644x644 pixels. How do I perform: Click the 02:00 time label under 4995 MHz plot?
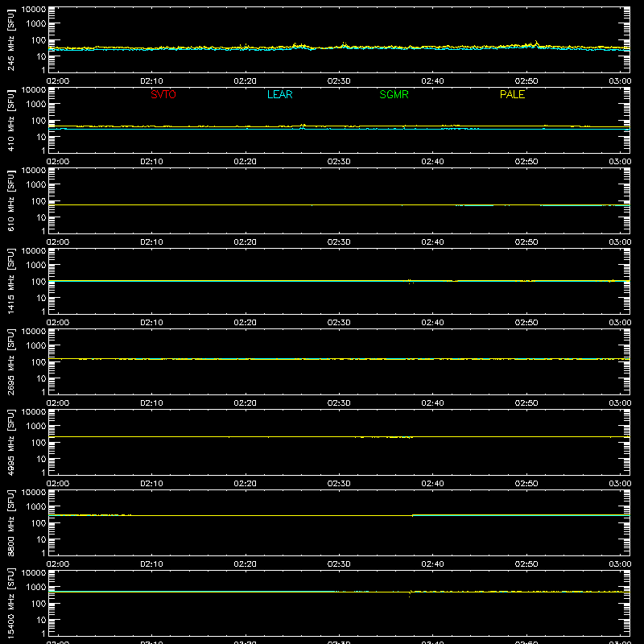(x=58, y=484)
